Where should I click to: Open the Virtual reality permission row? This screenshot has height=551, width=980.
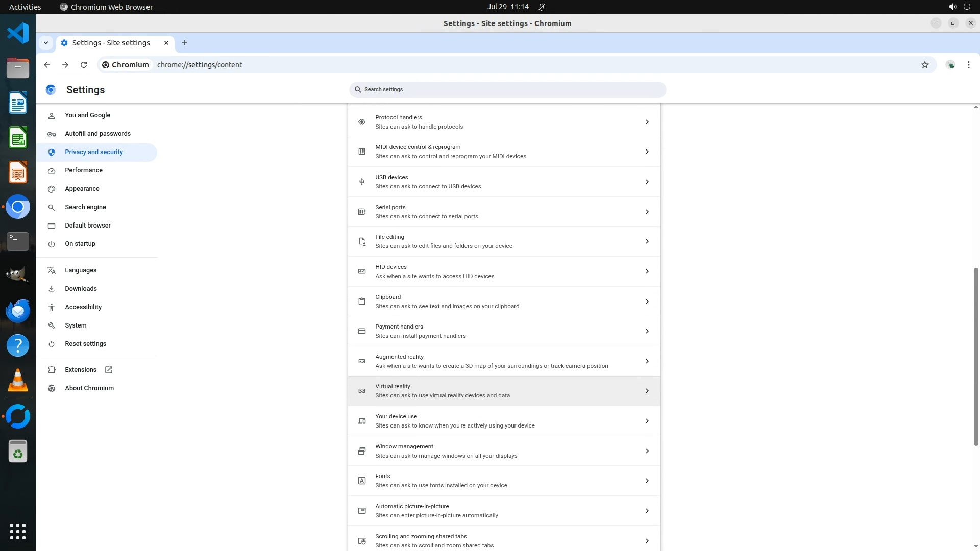(504, 391)
